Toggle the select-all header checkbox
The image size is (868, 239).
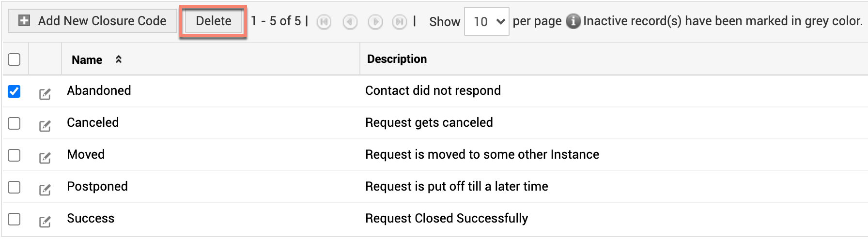pyautogui.click(x=14, y=60)
